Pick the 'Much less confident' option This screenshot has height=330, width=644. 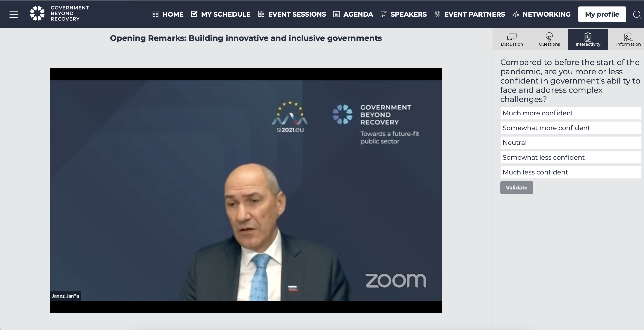click(x=570, y=172)
